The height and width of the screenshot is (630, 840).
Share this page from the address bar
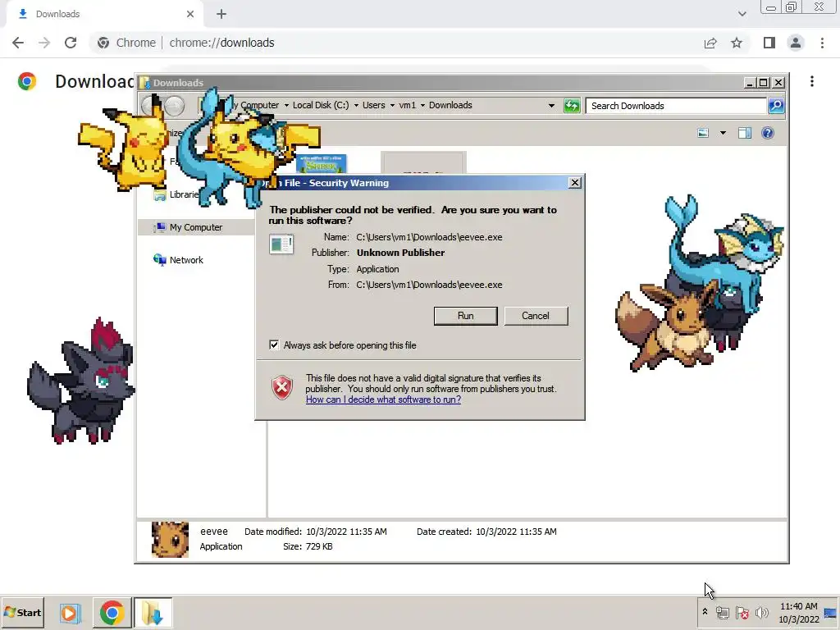pyautogui.click(x=710, y=43)
